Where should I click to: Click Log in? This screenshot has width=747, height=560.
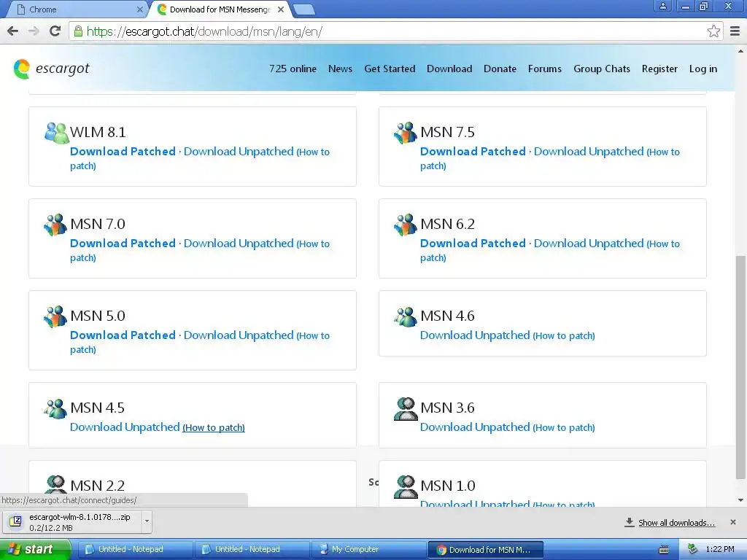(x=703, y=69)
